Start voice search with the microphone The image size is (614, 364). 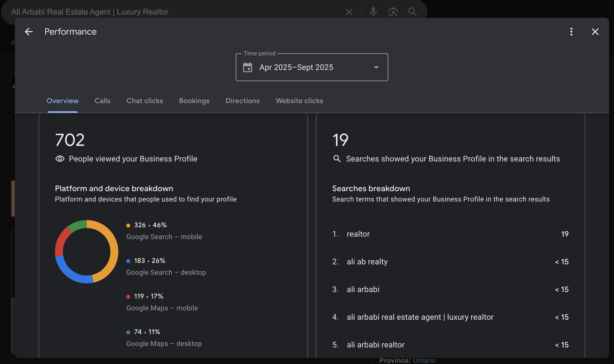point(373,12)
